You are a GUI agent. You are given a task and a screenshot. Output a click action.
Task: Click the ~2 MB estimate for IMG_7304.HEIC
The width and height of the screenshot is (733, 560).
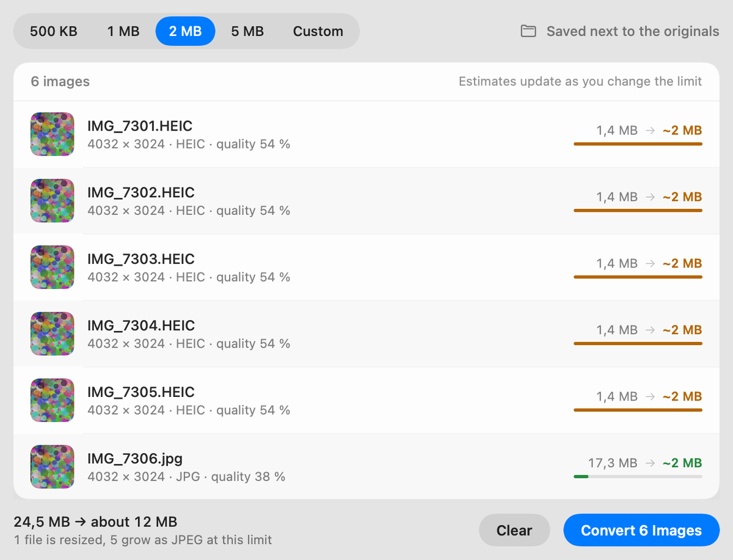(682, 330)
